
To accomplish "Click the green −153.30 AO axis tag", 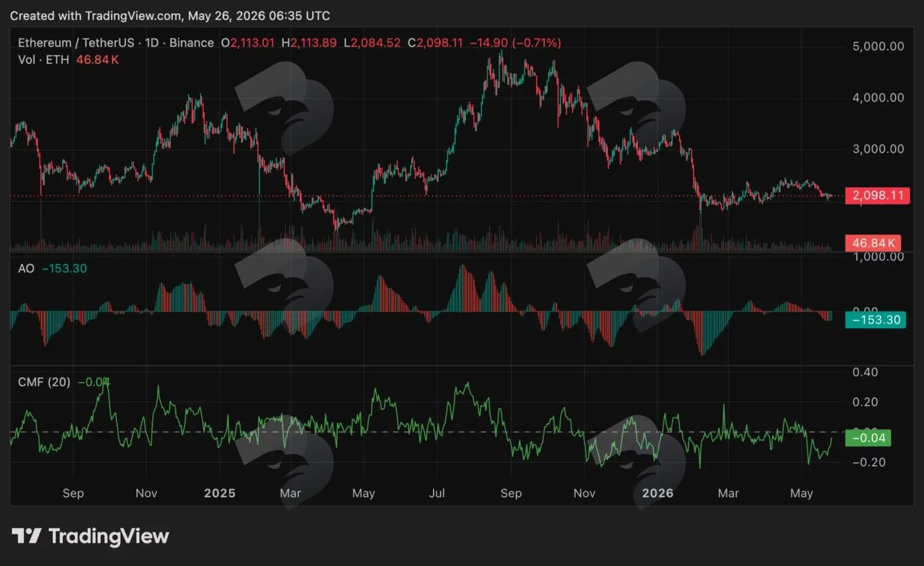I will (x=875, y=320).
